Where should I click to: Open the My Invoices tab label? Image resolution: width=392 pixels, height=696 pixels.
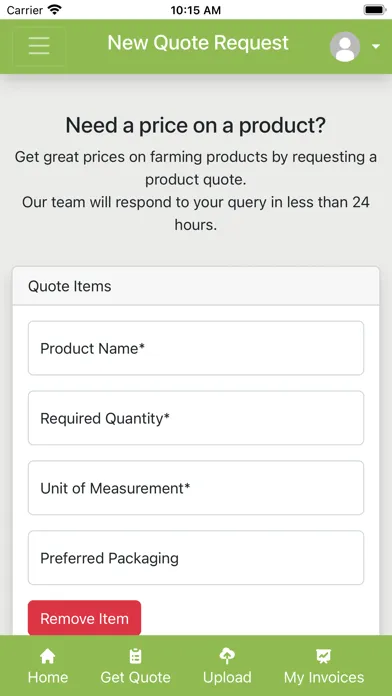point(324,678)
